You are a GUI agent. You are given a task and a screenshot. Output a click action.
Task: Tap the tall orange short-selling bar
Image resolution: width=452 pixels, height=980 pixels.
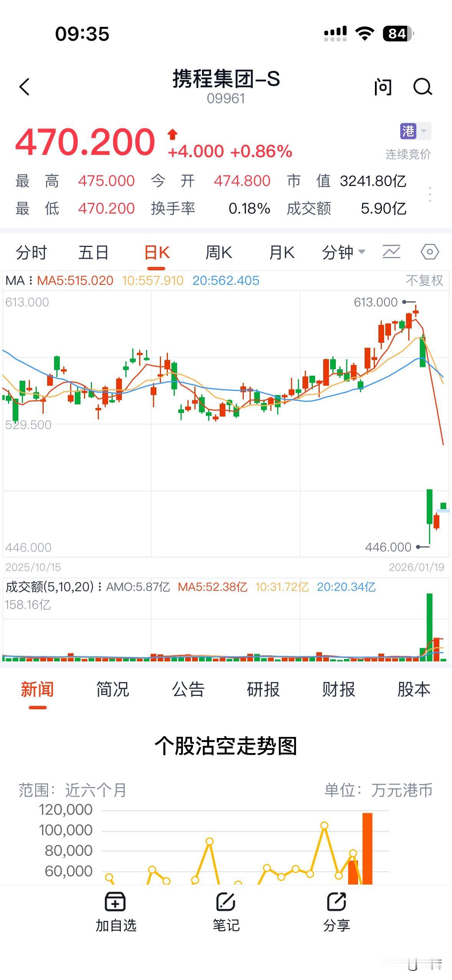[x=367, y=848]
